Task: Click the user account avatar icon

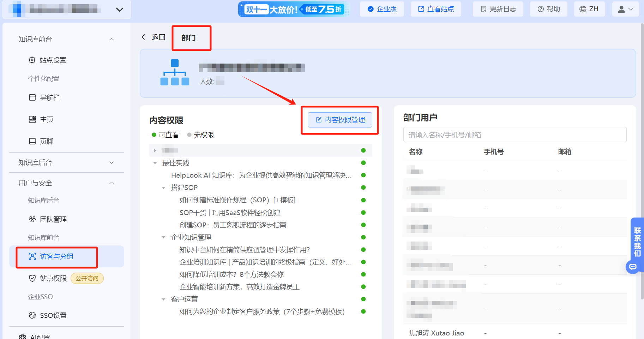Action: [621, 9]
